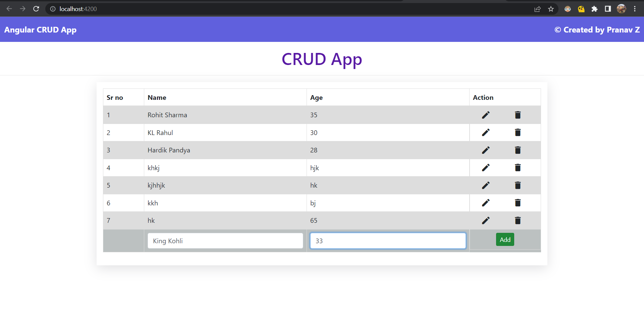This screenshot has height=330, width=644.
Task: Click the edit pencil for Rohit Sharma
Action: point(485,115)
